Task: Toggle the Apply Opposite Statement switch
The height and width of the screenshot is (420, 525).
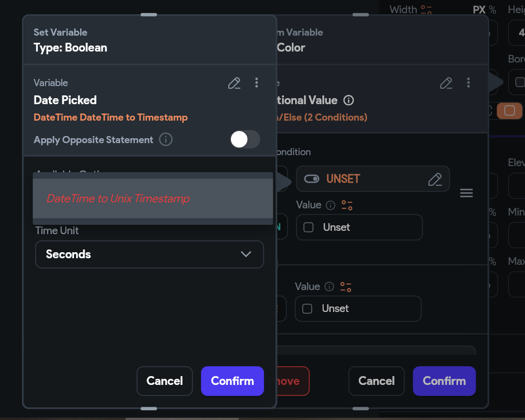Action: 245,139
